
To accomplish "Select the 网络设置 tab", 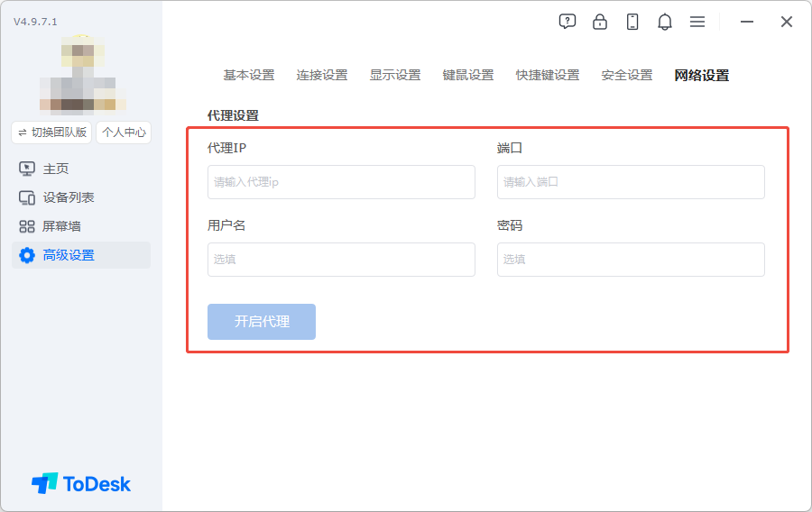I will coord(702,76).
